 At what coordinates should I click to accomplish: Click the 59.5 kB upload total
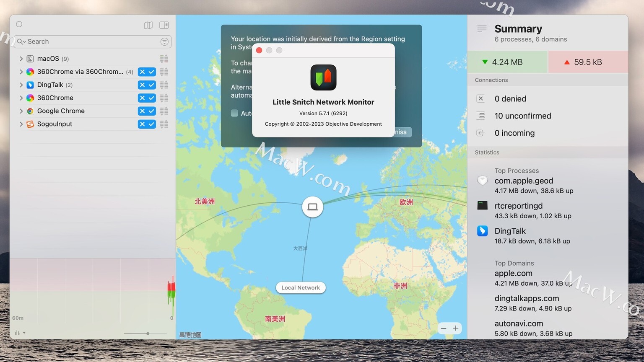point(588,62)
